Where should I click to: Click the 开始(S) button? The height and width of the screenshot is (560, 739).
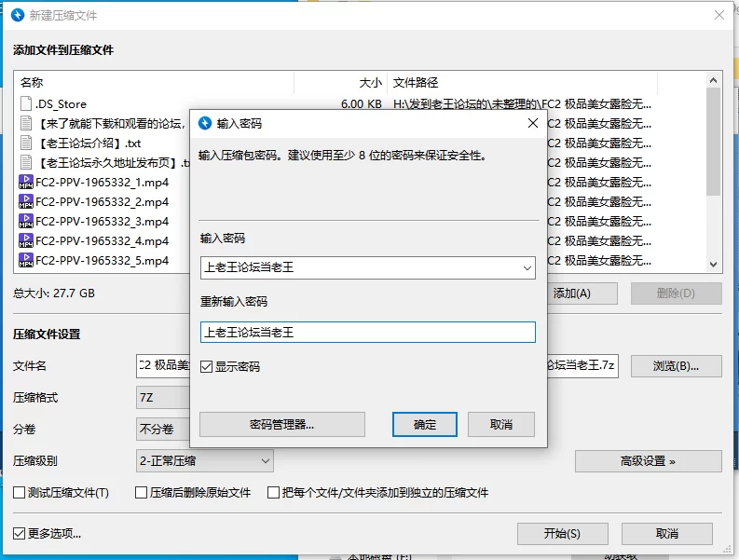click(562, 534)
